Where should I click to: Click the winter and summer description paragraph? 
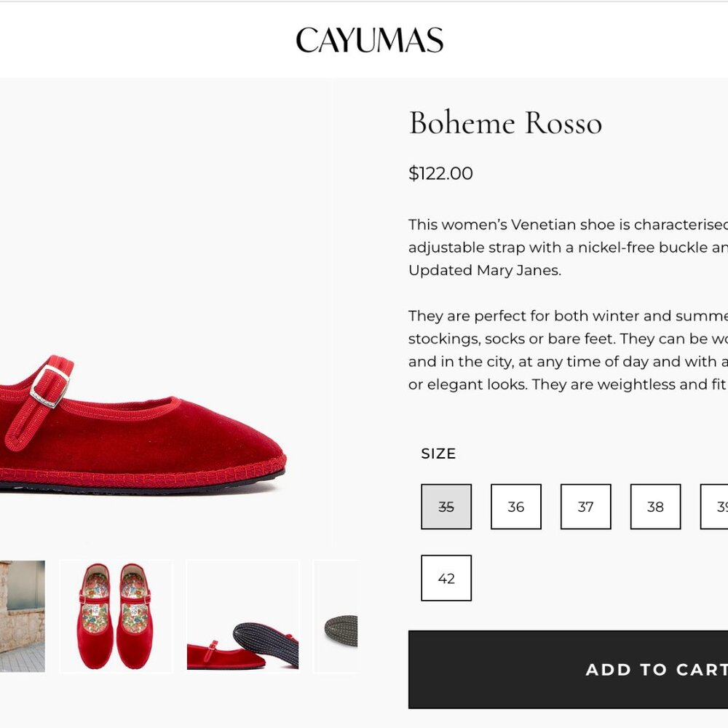point(561,349)
